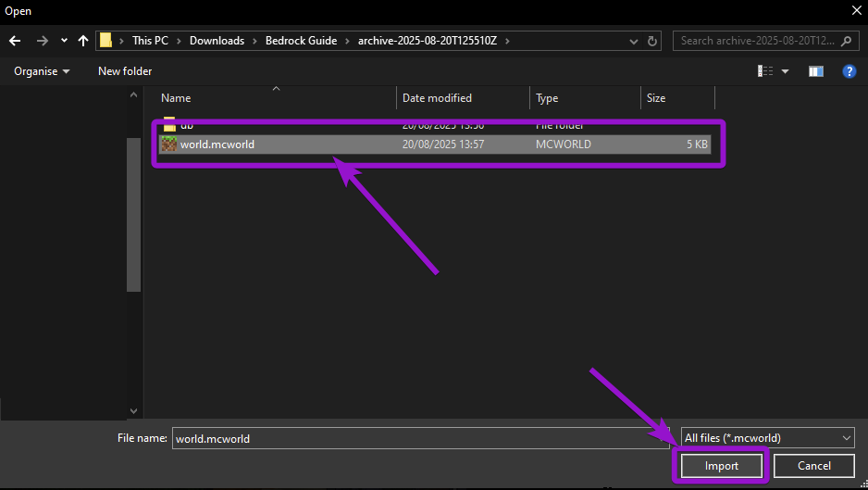Open the All files (*.mcworld) filter dropdown

767,438
